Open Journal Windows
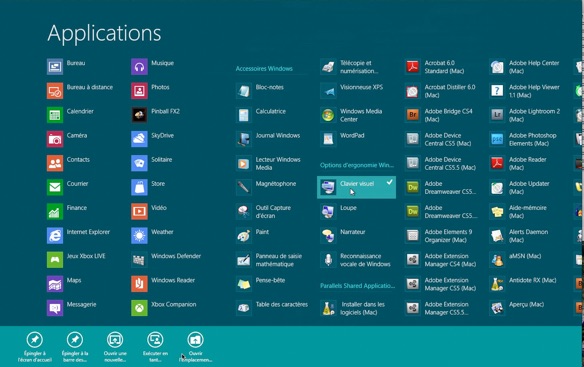This screenshot has width=584, height=367. pyautogui.click(x=268, y=139)
